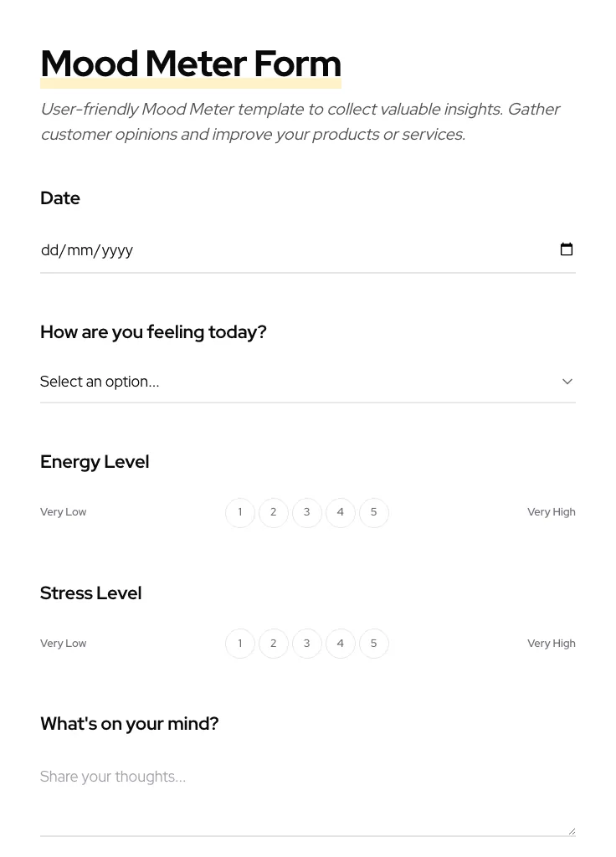The width and height of the screenshot is (616, 857).
Task: Choose Stress Level rating 4
Action: coord(341,643)
